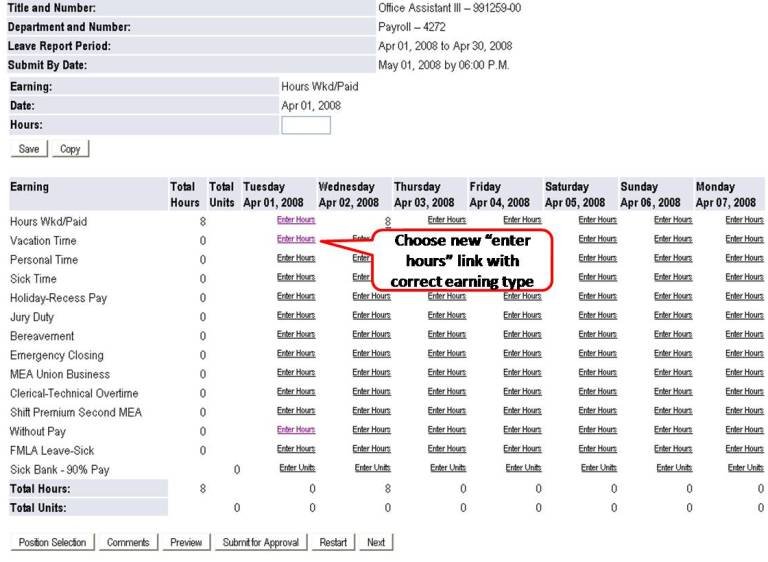Click the Copy button
This screenshot has width=768, height=562.
click(x=70, y=148)
